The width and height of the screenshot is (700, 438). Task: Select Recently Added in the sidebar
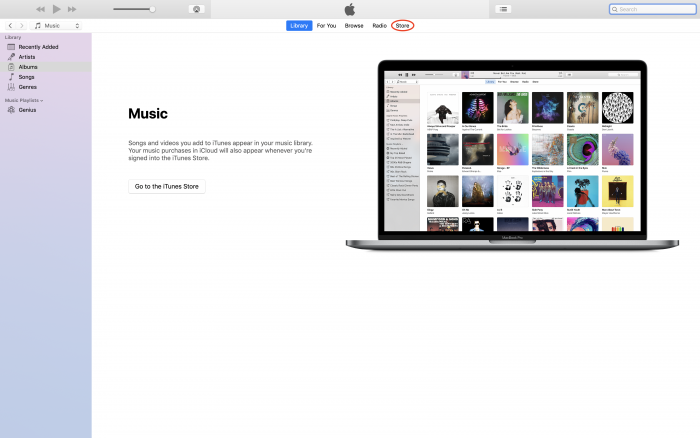point(37,46)
